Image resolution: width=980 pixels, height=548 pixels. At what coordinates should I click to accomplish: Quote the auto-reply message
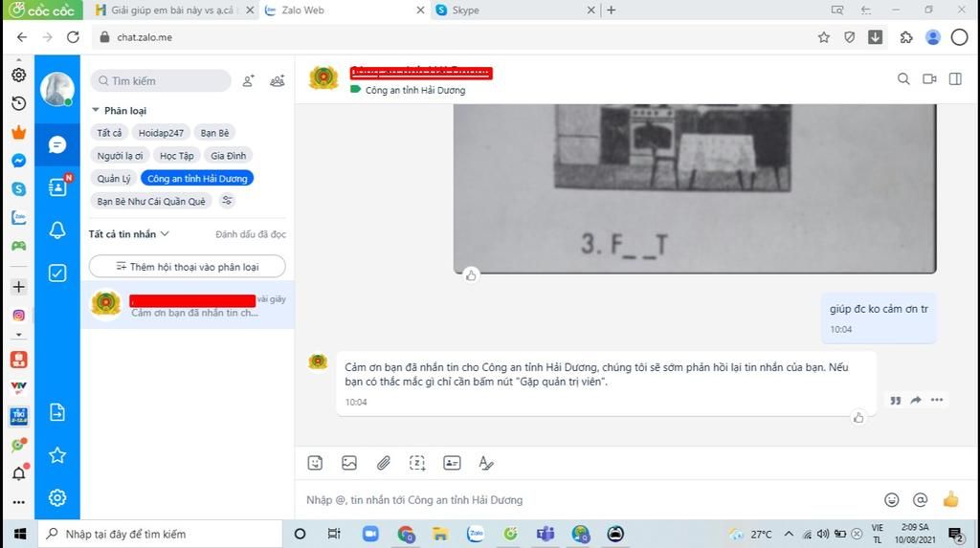896,401
